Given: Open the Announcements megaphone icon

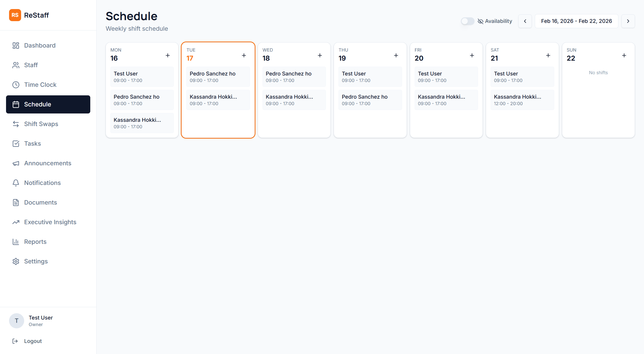Looking at the screenshot, I should pos(16,163).
